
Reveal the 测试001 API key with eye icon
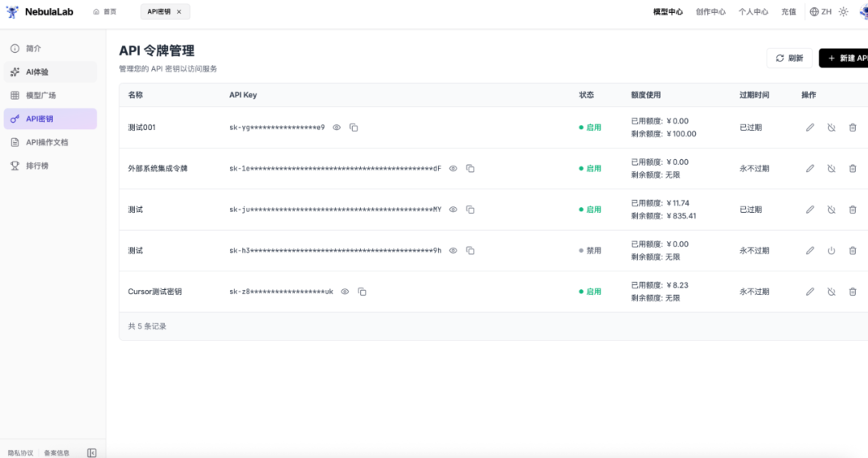point(337,127)
